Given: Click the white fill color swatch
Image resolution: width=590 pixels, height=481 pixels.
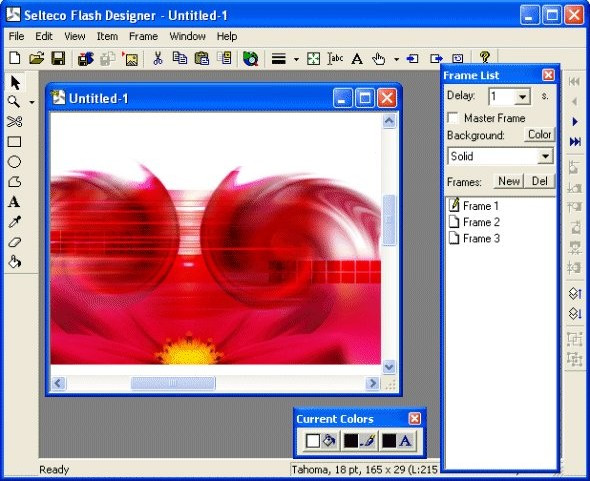Looking at the screenshot, I should click(313, 441).
